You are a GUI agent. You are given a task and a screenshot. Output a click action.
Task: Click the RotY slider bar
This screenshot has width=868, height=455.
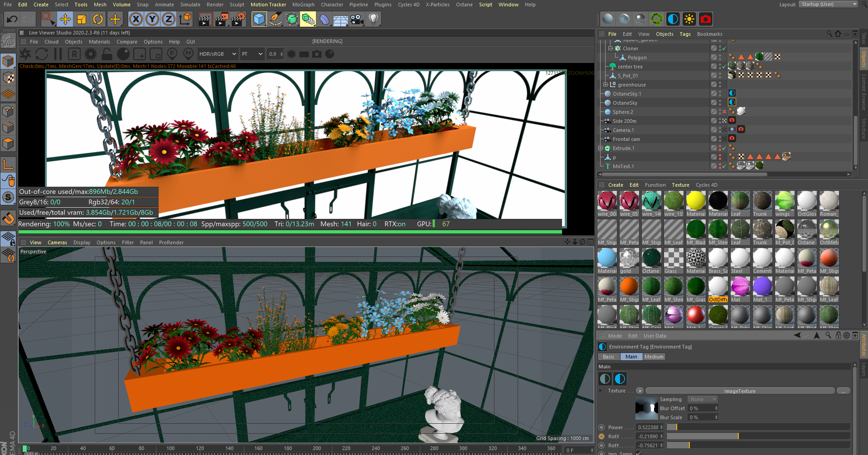pyautogui.click(x=758, y=445)
